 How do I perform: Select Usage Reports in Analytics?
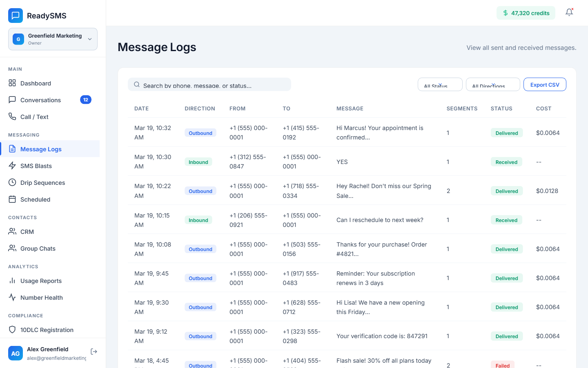tap(50, 280)
